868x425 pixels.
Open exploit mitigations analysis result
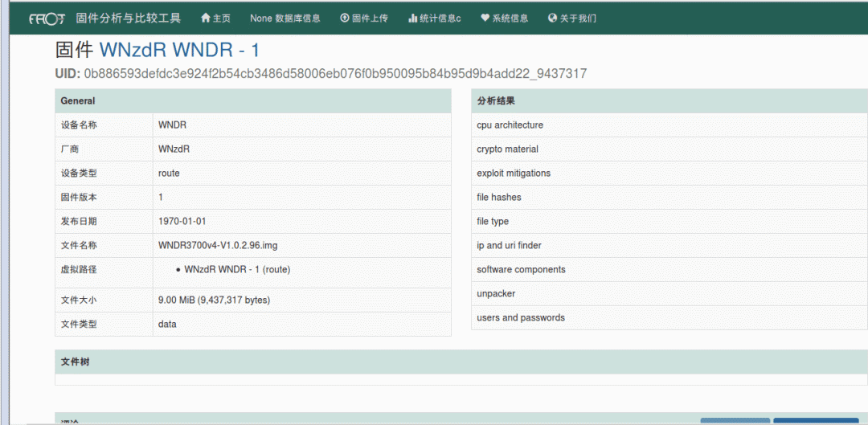669,174
